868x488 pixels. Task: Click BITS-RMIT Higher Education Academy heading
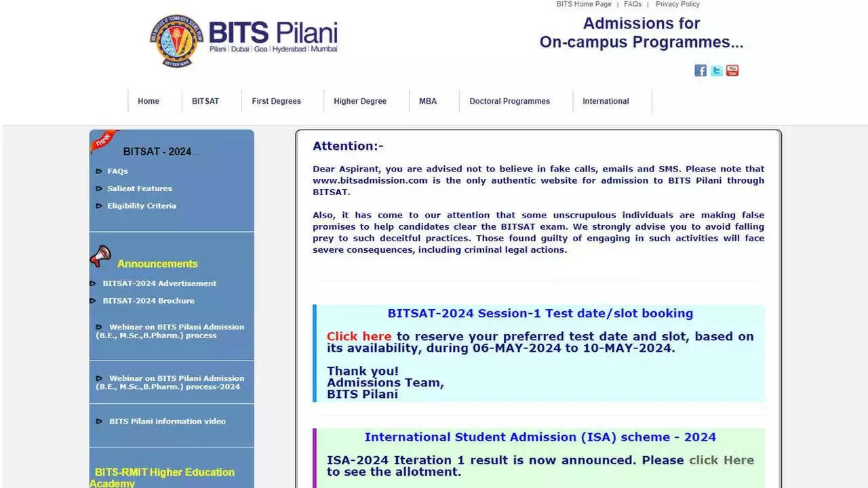pyautogui.click(x=162, y=478)
